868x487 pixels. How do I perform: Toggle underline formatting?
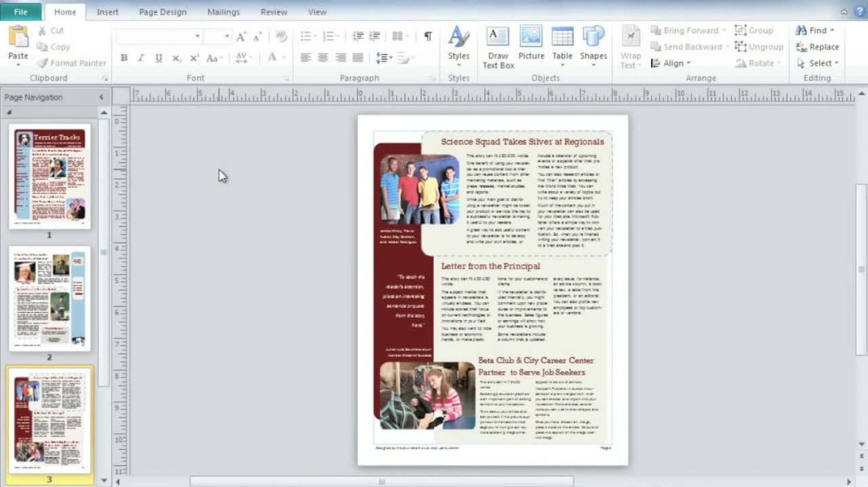[159, 57]
